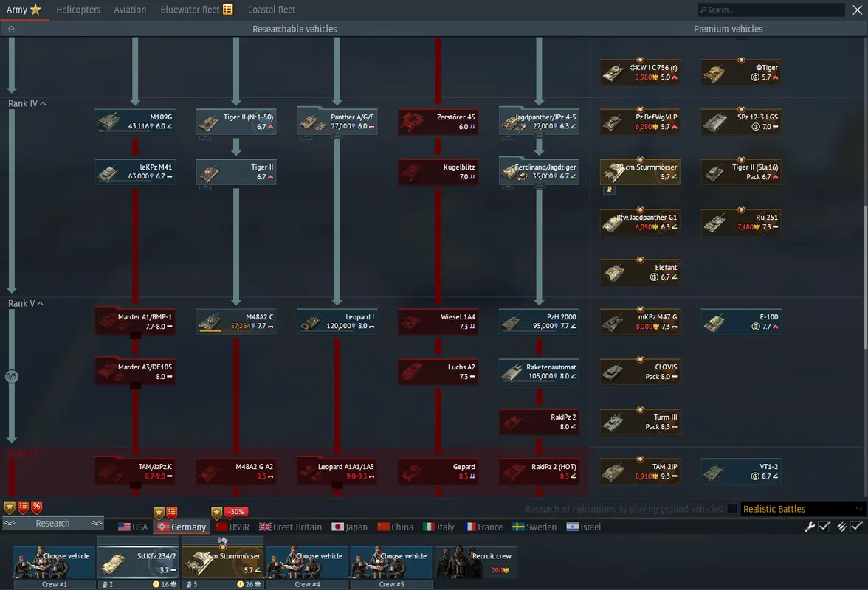The width and height of the screenshot is (868, 590).
Task: Select premium Pz.Bef.Wg.VI P tank
Action: pyautogui.click(x=641, y=122)
